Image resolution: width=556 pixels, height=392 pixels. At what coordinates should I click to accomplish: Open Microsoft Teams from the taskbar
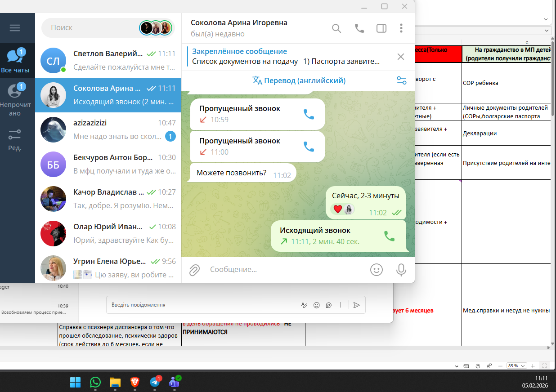[x=175, y=383]
